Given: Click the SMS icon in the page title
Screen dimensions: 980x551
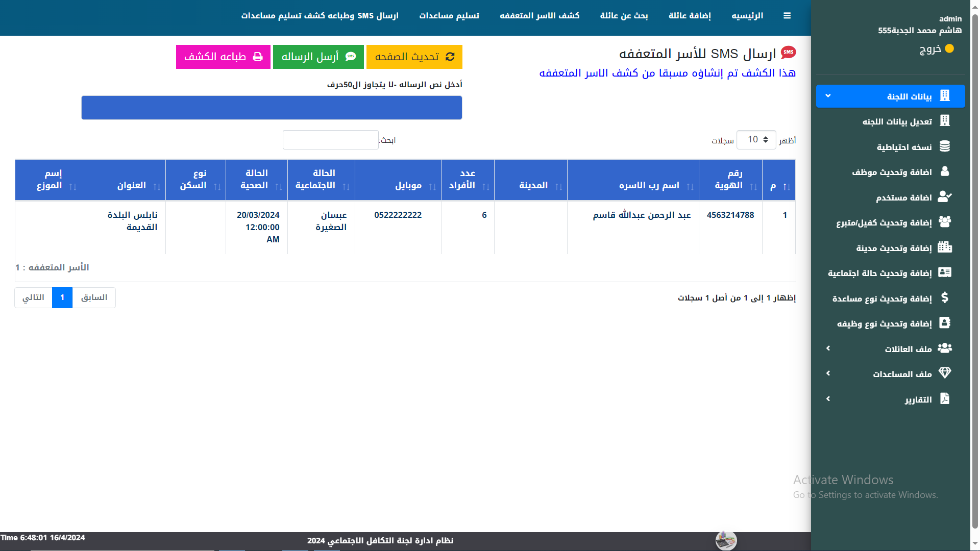Looking at the screenshot, I should tap(789, 52).
